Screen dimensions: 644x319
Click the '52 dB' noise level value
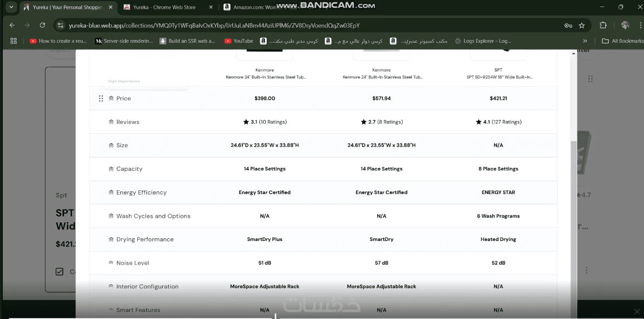[x=499, y=263]
